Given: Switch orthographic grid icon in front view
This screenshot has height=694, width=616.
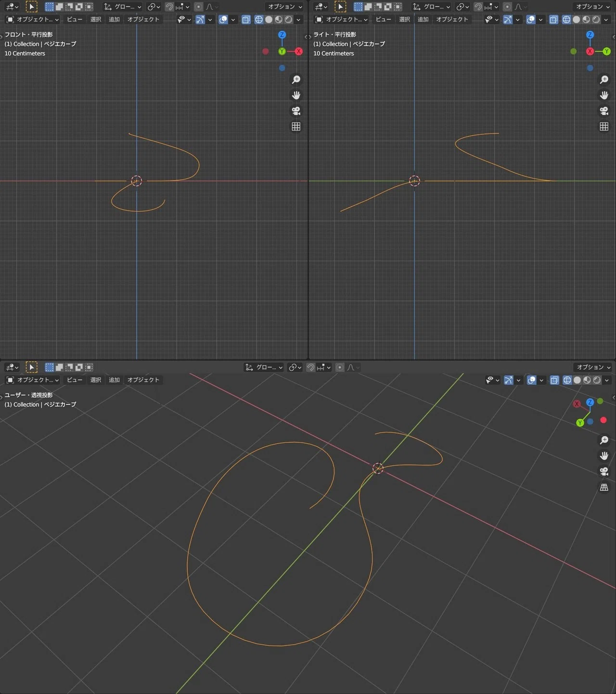Looking at the screenshot, I should tap(296, 127).
